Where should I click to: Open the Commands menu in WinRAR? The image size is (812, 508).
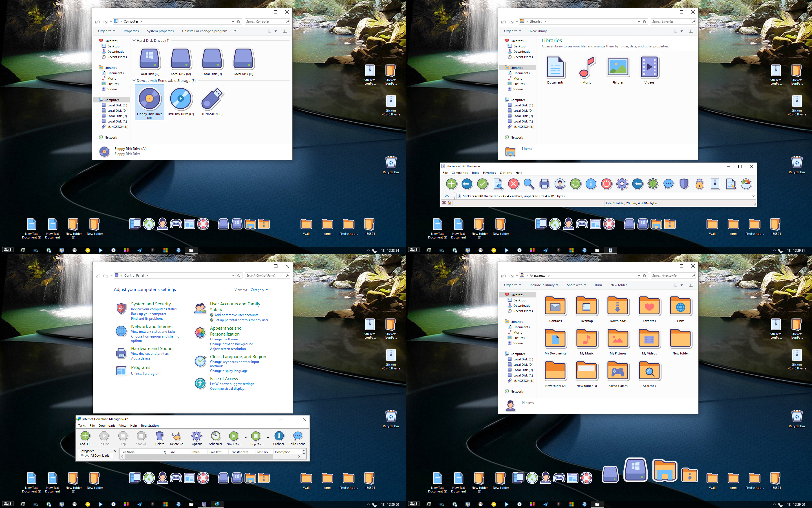[x=459, y=173]
